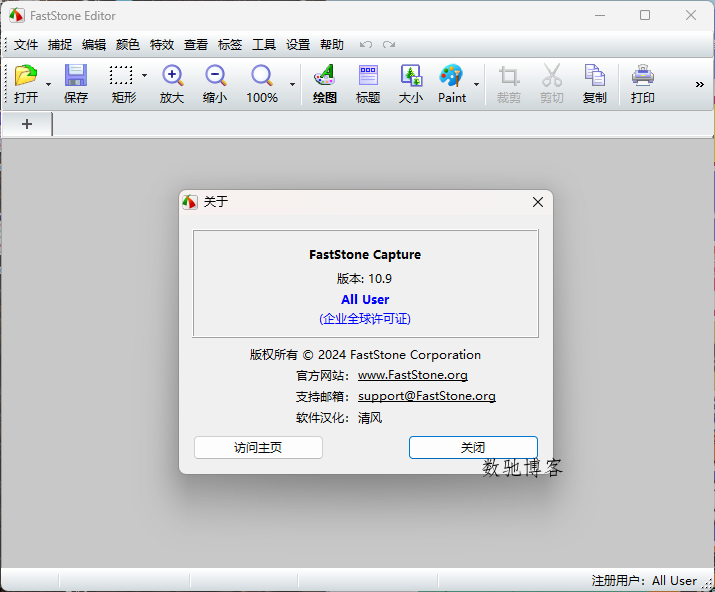Click the undo arrow icon
This screenshot has height=592, width=715.
click(366, 45)
